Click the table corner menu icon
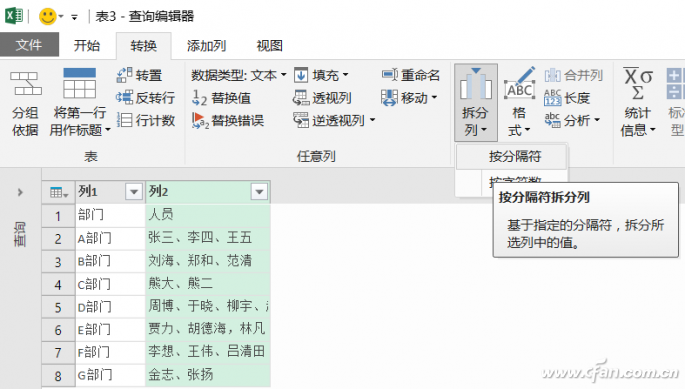 tap(59, 192)
